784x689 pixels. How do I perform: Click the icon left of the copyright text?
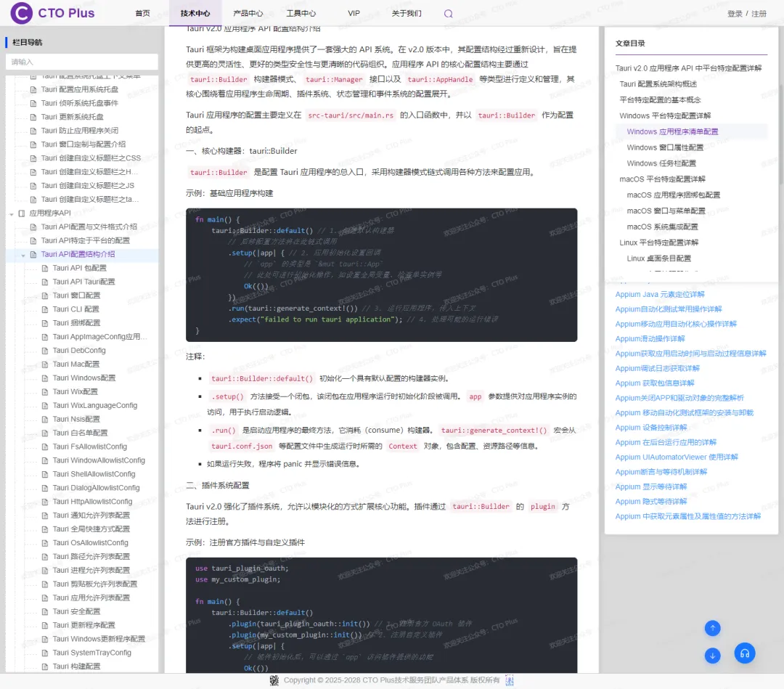[274, 680]
